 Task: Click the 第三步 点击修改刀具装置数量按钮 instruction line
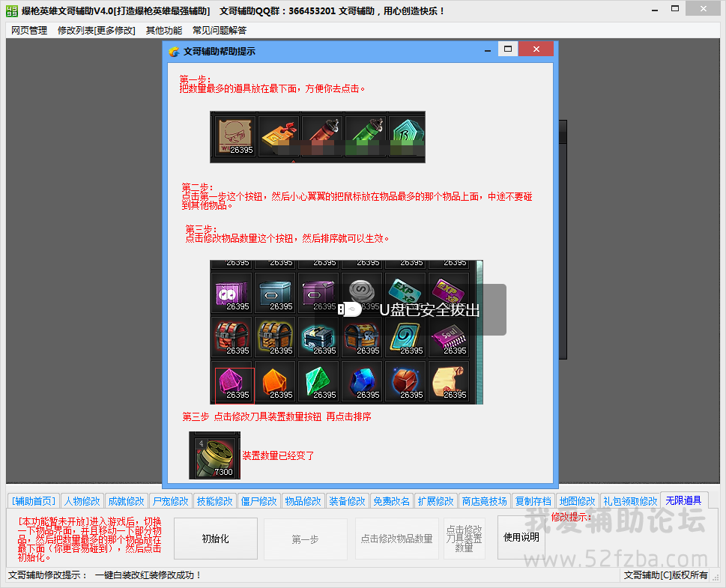(x=277, y=416)
